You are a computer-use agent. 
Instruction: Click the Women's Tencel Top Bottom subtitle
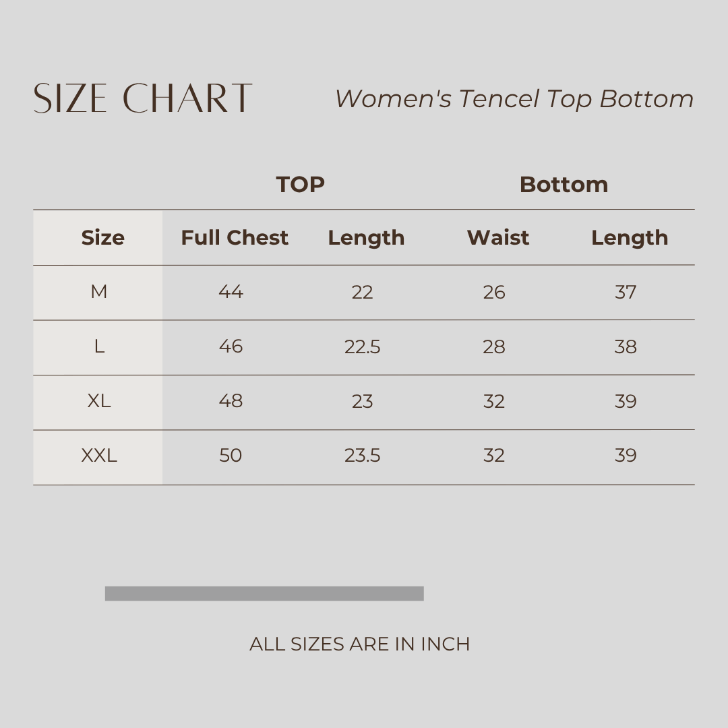pos(514,99)
